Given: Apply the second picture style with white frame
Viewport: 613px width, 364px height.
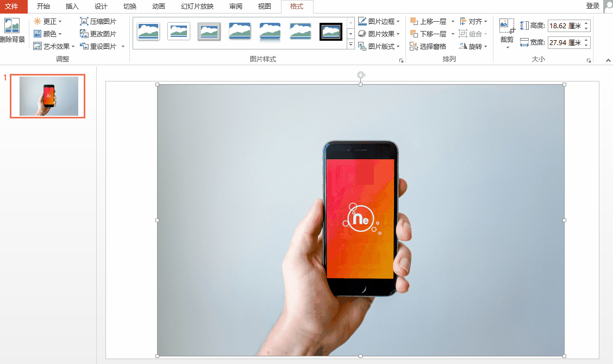Looking at the screenshot, I should tap(179, 32).
